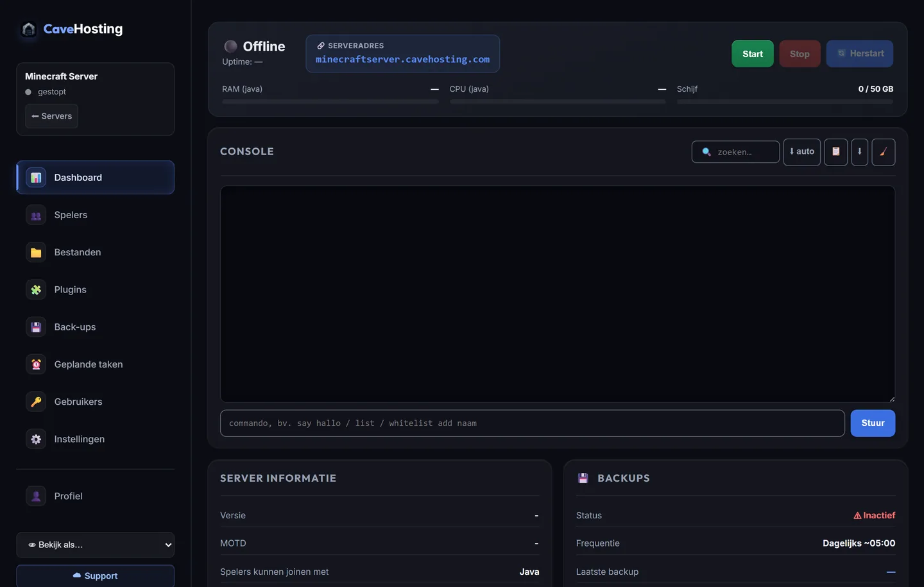Click the 'MOTD' row label

(x=233, y=543)
